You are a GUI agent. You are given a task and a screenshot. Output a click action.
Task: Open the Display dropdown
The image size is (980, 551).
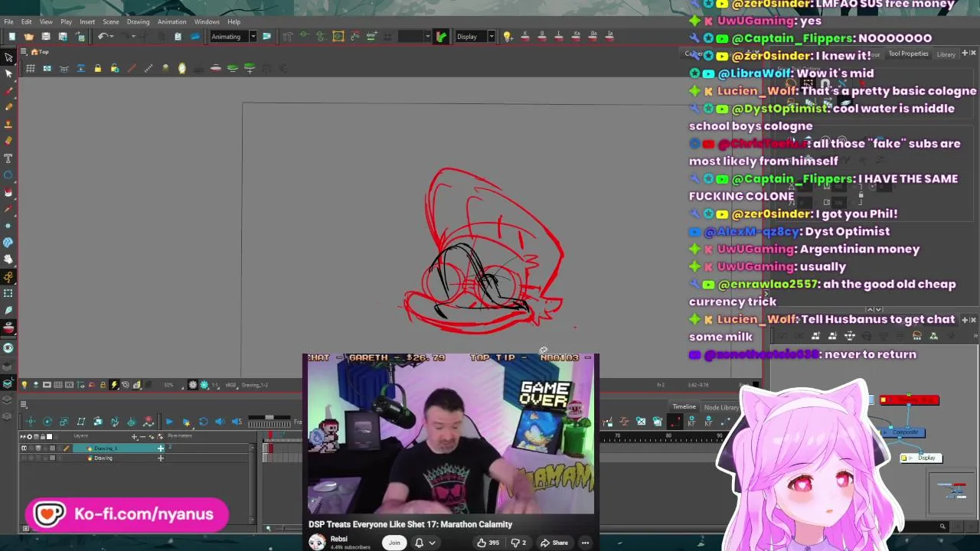coord(475,37)
